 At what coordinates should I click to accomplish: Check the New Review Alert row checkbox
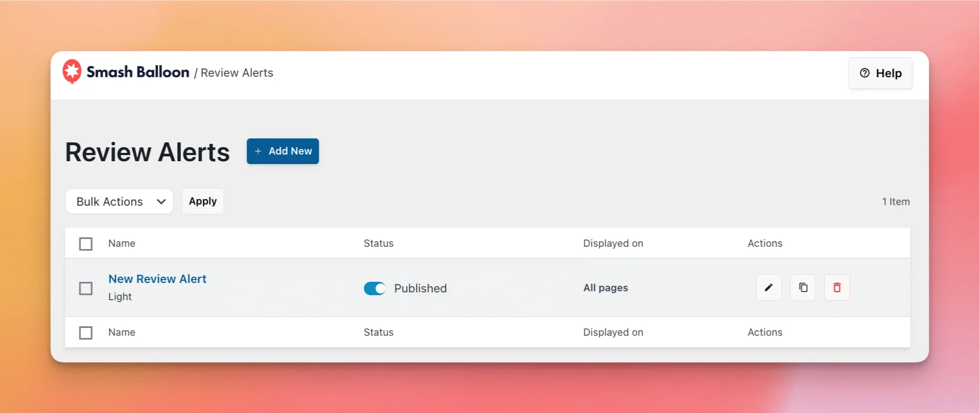tap(86, 288)
